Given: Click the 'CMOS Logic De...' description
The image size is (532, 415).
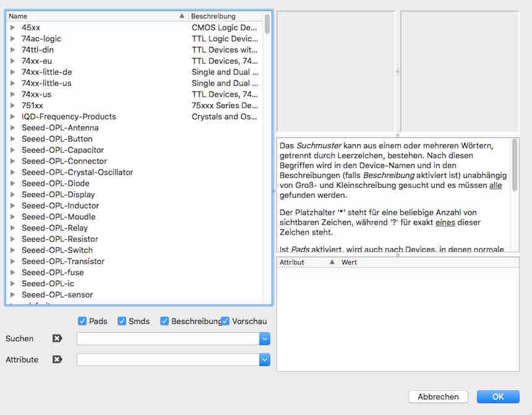Looking at the screenshot, I should (225, 27).
